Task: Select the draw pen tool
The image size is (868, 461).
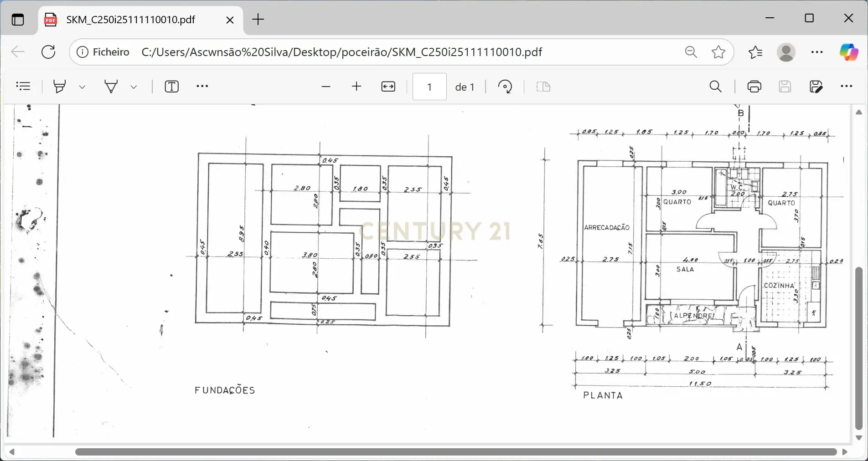Action: tap(111, 87)
